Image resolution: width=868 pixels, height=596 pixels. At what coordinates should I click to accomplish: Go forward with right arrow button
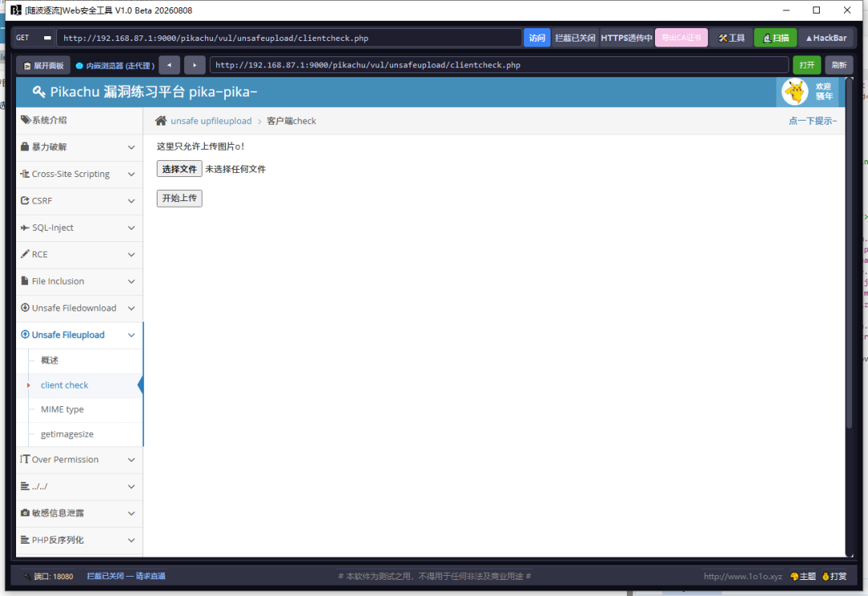(194, 65)
